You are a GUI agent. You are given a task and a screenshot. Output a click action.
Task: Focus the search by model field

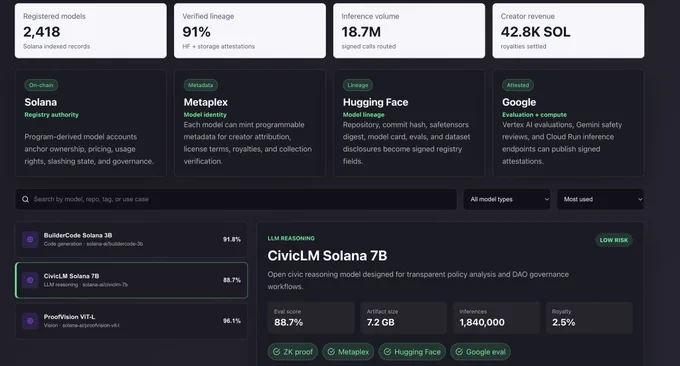click(x=236, y=199)
